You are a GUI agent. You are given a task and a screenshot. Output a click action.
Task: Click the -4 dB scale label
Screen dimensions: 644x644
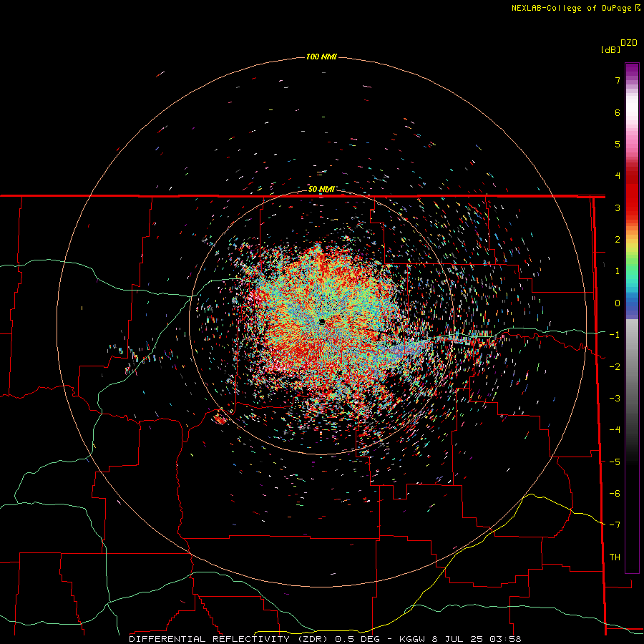[x=615, y=430]
